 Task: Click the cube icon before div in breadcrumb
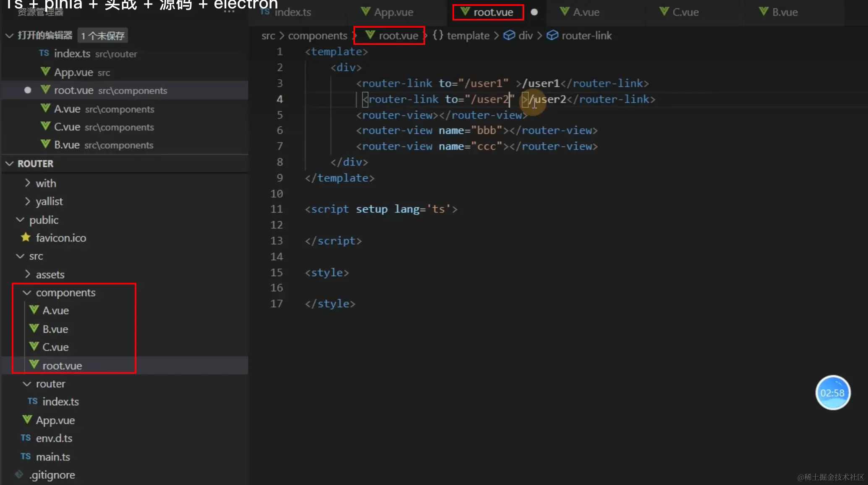coord(509,35)
